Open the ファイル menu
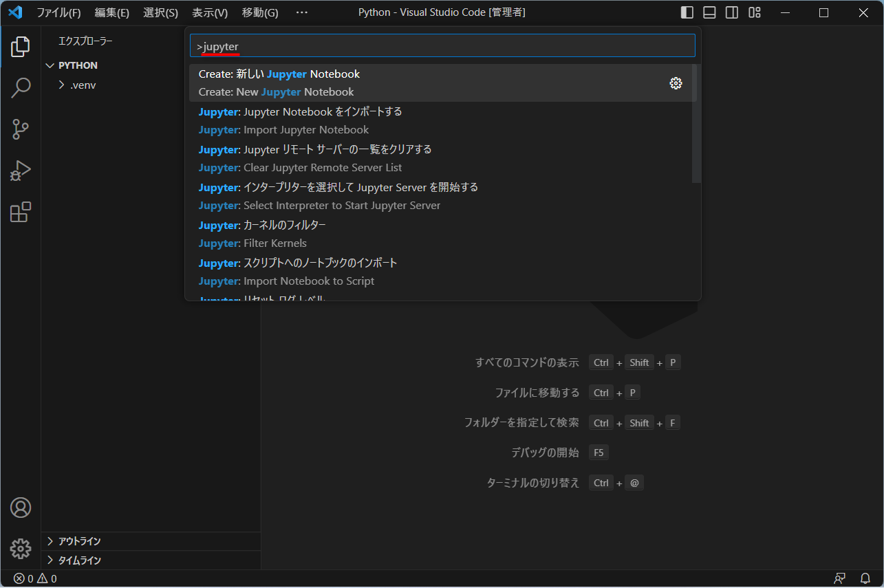Viewport: 884px width, 588px height. [59, 12]
